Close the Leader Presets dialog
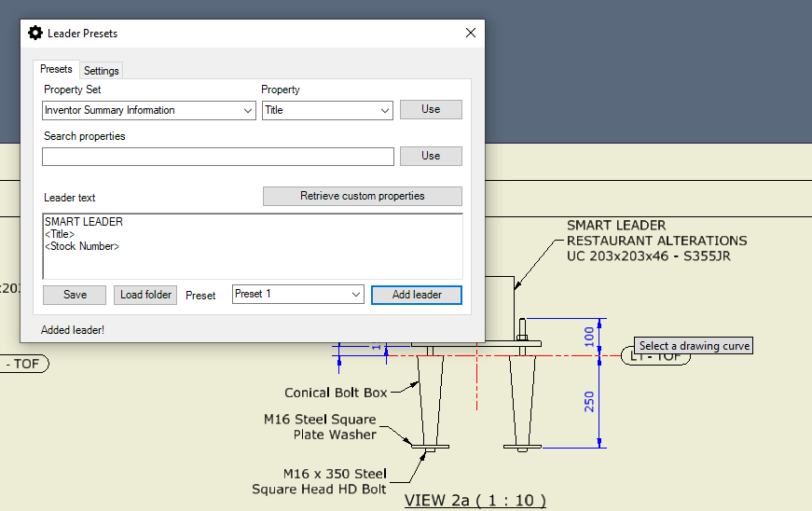812x511 pixels. 470,34
